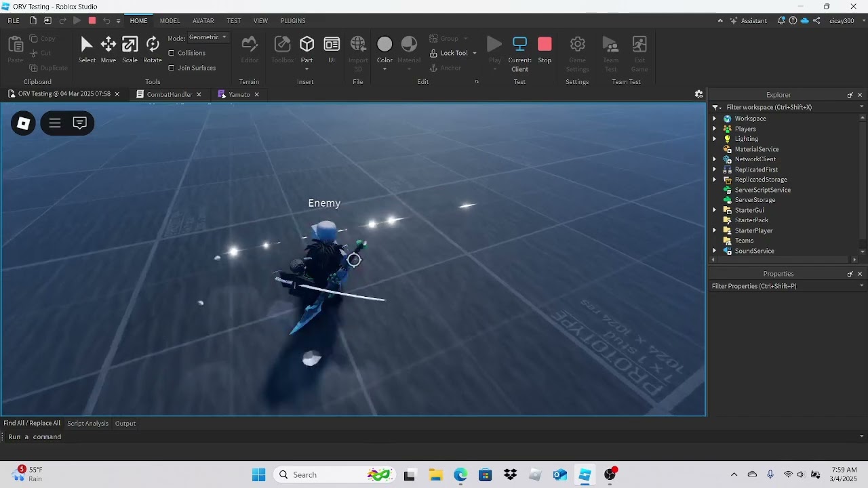Click the taskbar Search box
The image size is (868, 488).
tap(334, 474)
